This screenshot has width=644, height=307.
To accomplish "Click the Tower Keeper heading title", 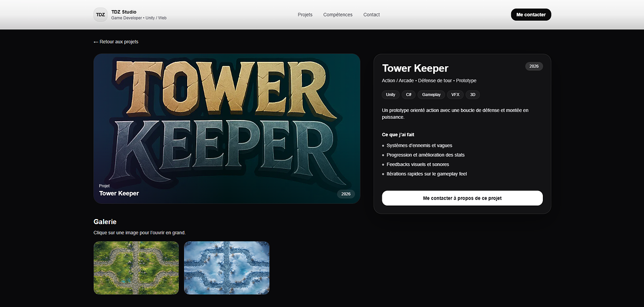I will point(415,68).
